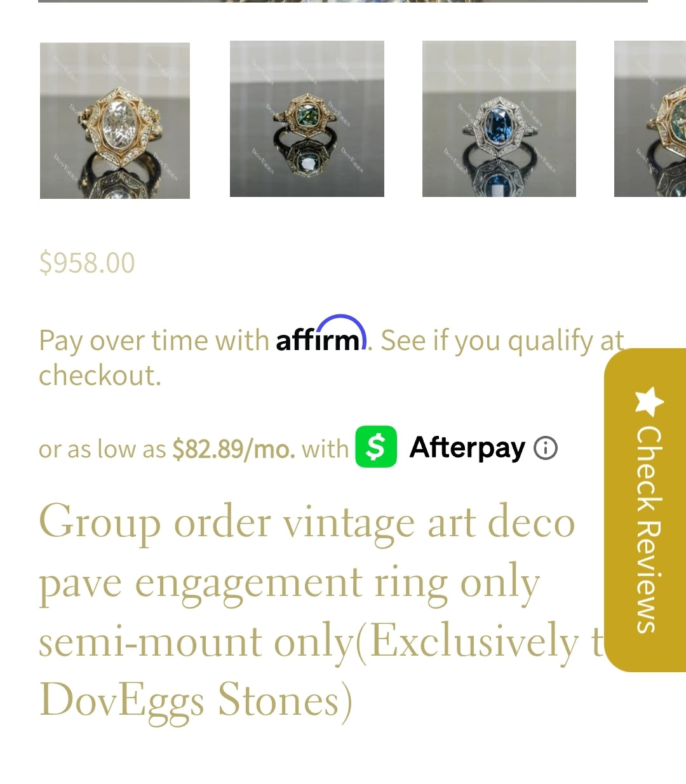Click the star icon on reviews tab
This screenshot has width=686, height=784.
tap(649, 401)
